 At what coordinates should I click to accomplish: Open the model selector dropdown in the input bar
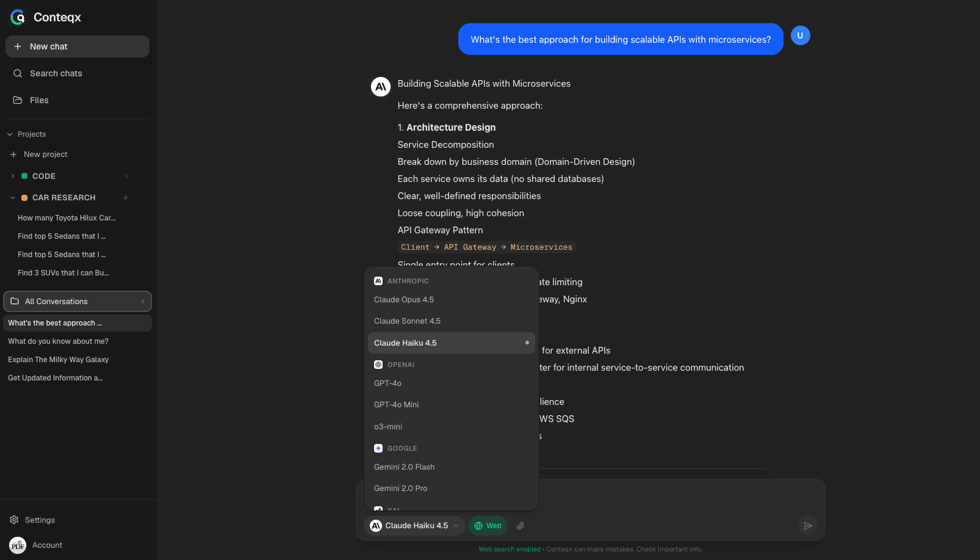point(414,526)
